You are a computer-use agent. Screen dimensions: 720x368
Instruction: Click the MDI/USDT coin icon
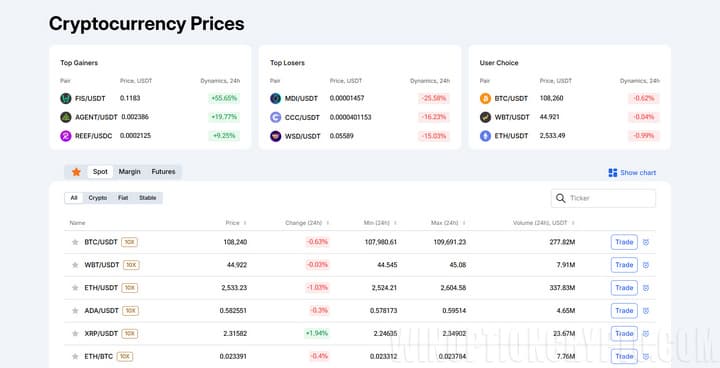[x=276, y=98]
